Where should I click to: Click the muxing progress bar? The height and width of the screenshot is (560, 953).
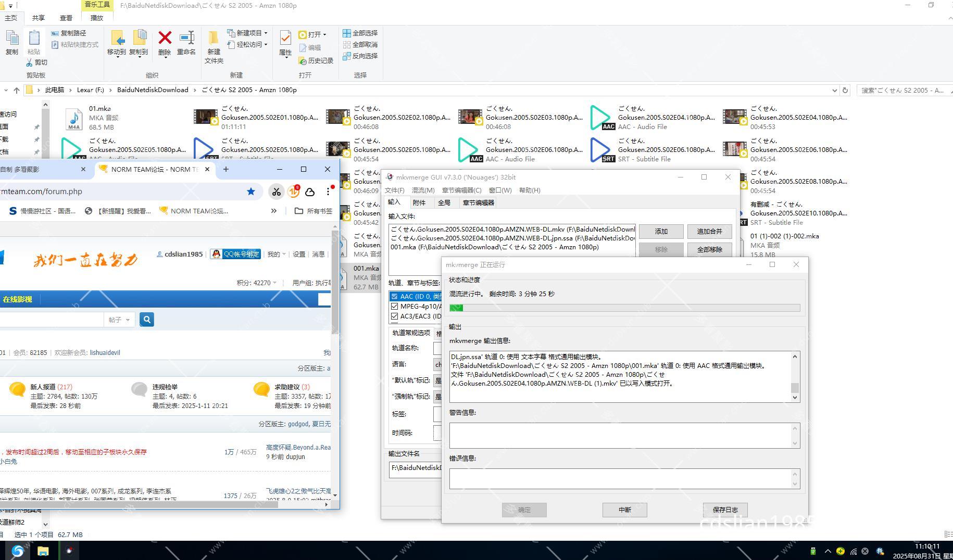tap(624, 308)
